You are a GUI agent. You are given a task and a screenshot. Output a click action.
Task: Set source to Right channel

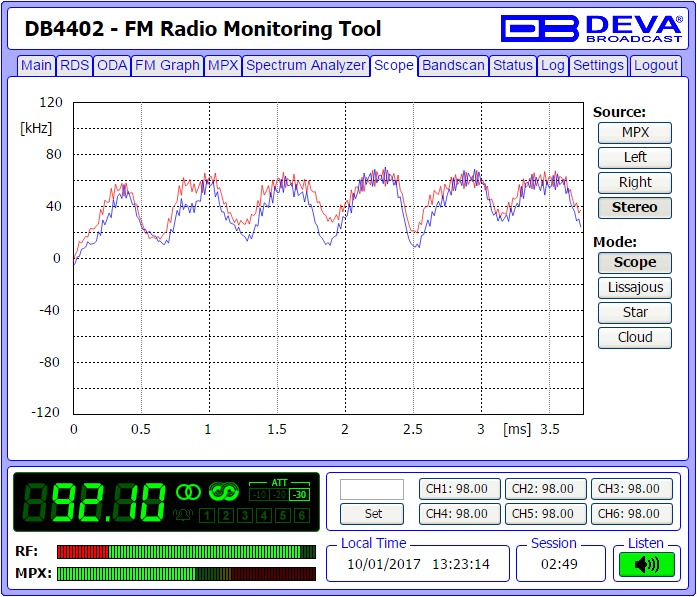click(635, 182)
